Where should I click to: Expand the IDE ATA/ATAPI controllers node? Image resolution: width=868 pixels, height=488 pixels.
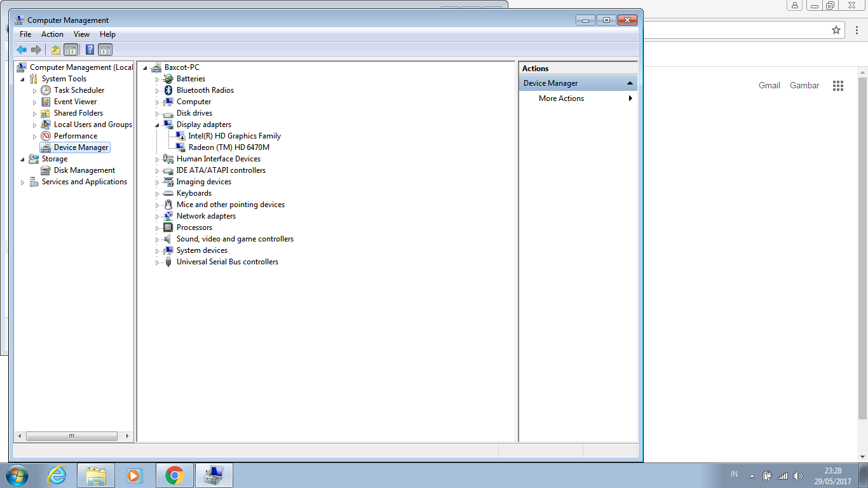point(158,170)
